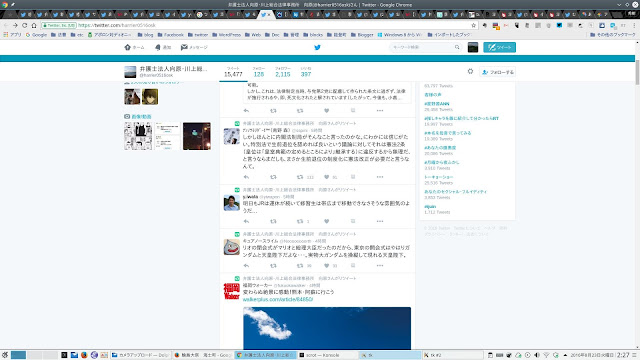Click the Follow (フォローする) button
640x360 pixels.
498,72
